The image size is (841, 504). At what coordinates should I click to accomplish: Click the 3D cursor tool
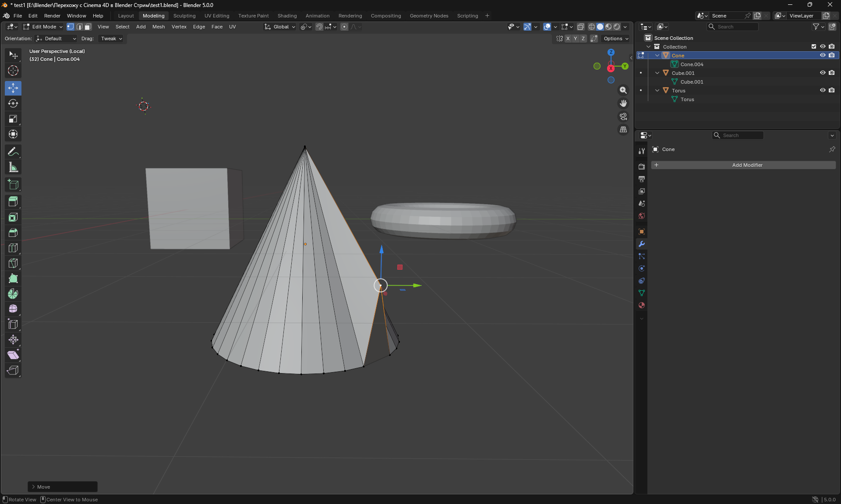pyautogui.click(x=13, y=70)
